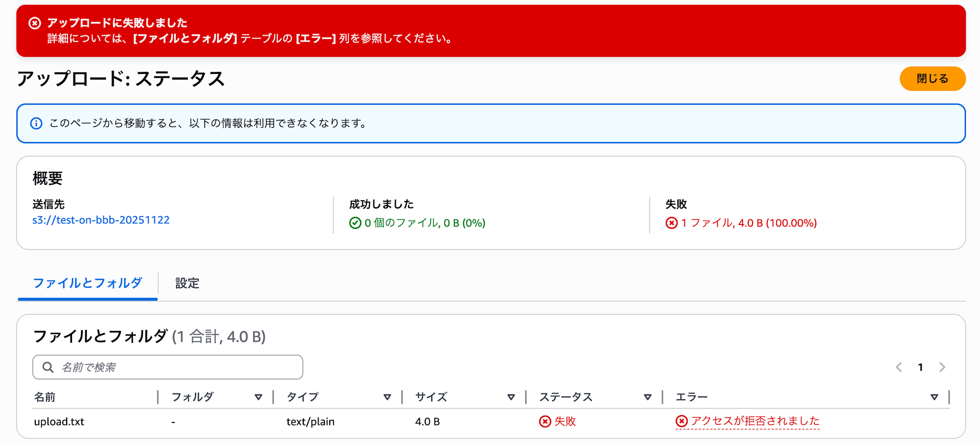Click the previous page chevron in pagination

click(898, 367)
